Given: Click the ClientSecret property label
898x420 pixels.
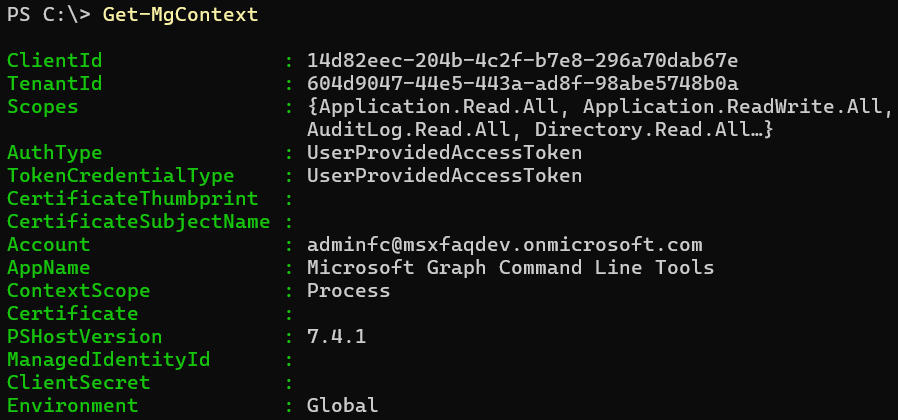Looking at the screenshot, I should pyautogui.click(x=78, y=382).
